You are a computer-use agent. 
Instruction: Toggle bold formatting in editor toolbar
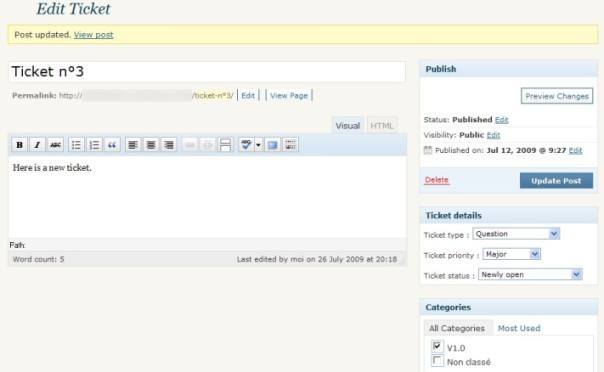tap(19, 145)
